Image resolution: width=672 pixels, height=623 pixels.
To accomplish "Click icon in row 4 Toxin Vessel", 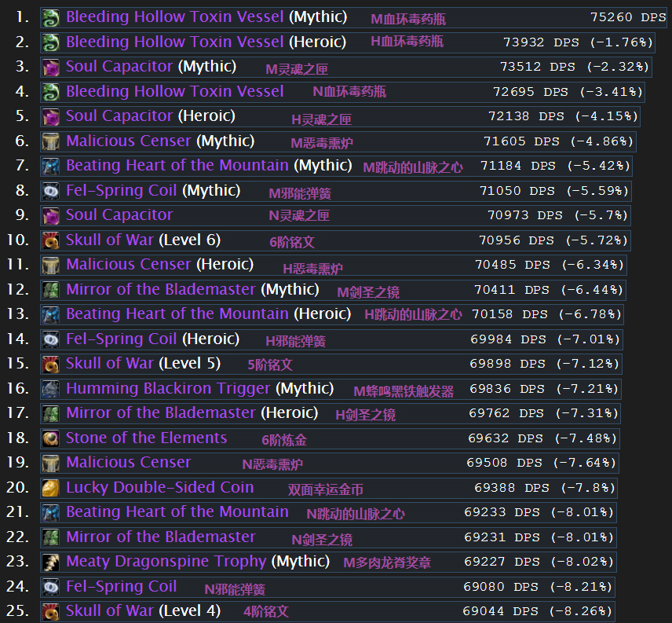I will [50, 92].
